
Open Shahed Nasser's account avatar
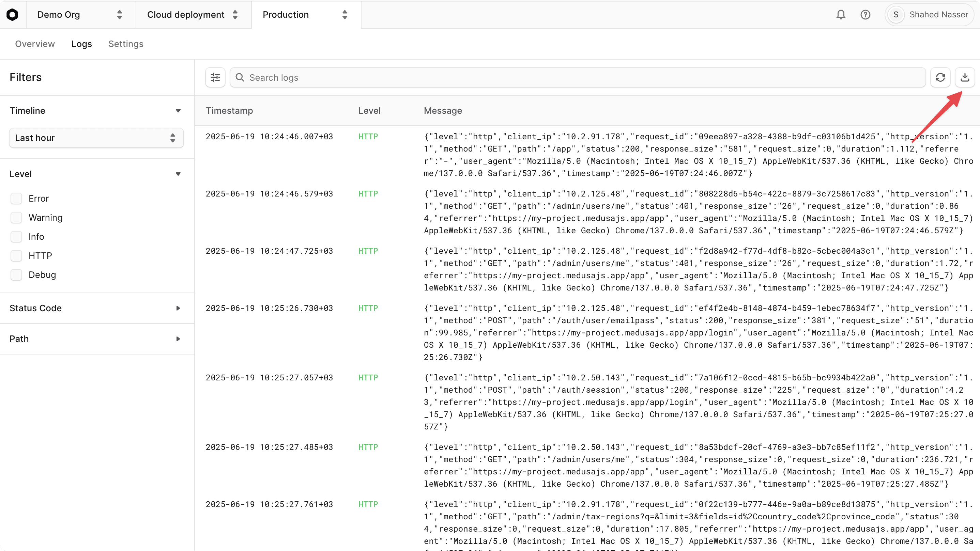coord(895,14)
